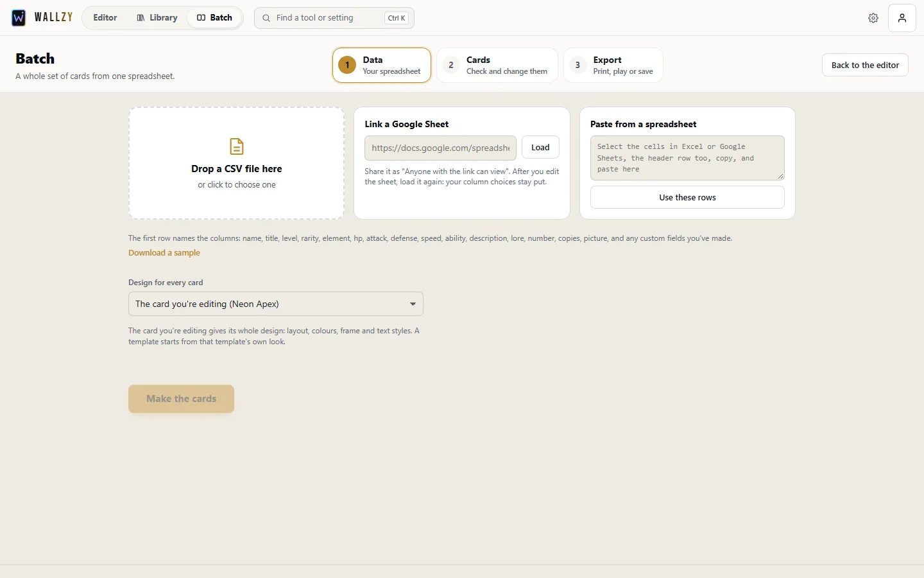Switch to the Editor tab
This screenshot has width=924, height=578.
click(105, 17)
